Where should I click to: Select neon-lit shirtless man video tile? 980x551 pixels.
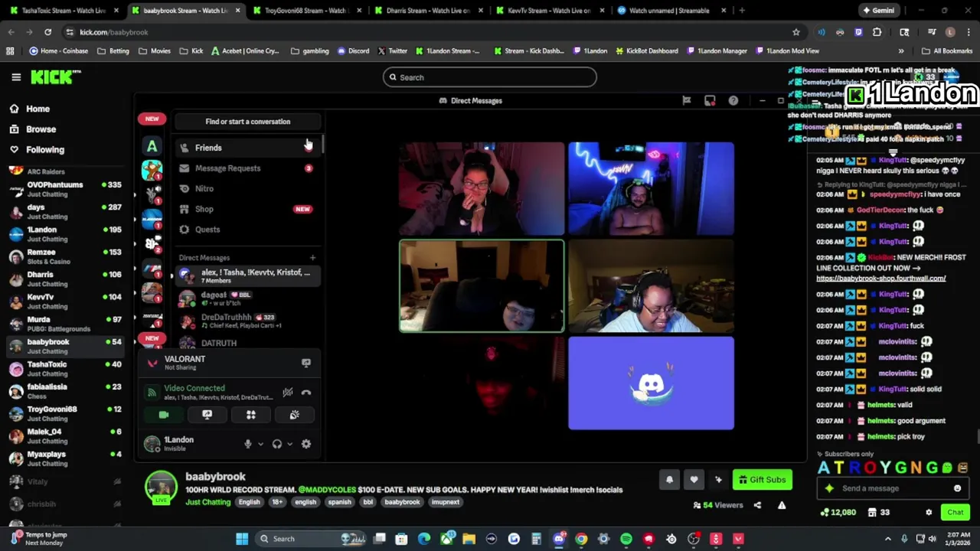click(x=651, y=189)
